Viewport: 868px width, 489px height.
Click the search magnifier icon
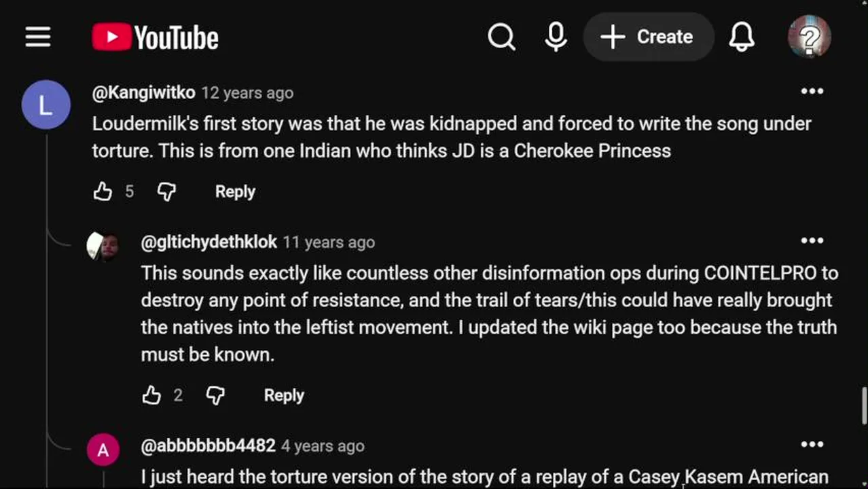point(501,37)
